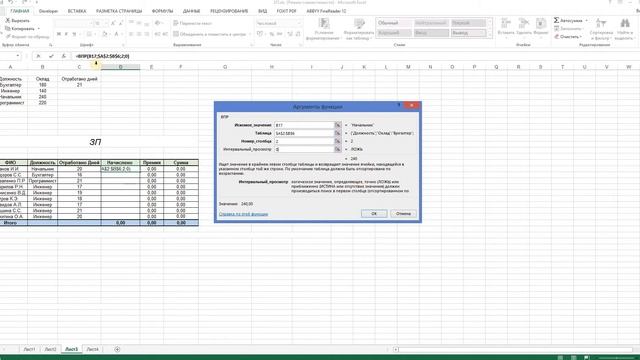Open the help link for this function
640x360 pixels.
click(x=243, y=214)
